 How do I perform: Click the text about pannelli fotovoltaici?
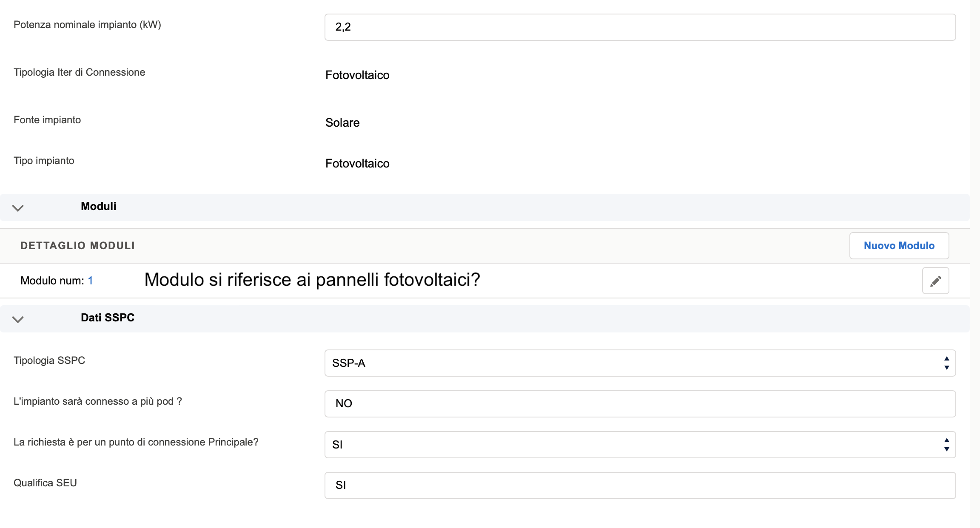point(312,280)
